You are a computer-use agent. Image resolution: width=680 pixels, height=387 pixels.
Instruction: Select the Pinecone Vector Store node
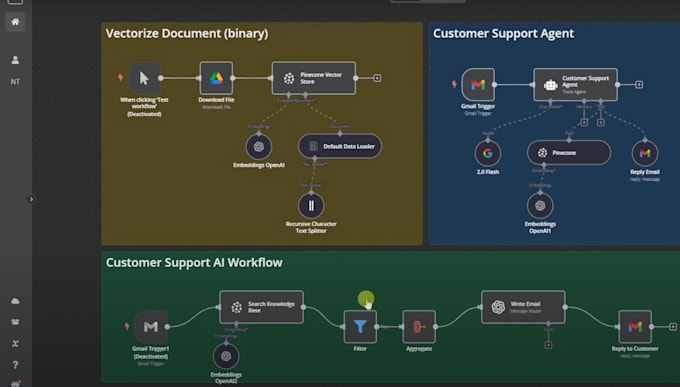point(314,78)
